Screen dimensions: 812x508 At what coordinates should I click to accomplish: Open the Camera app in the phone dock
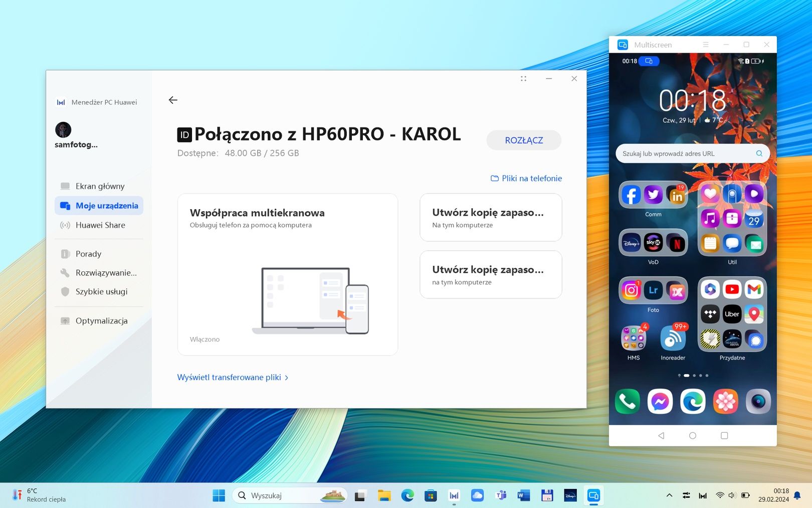(758, 401)
